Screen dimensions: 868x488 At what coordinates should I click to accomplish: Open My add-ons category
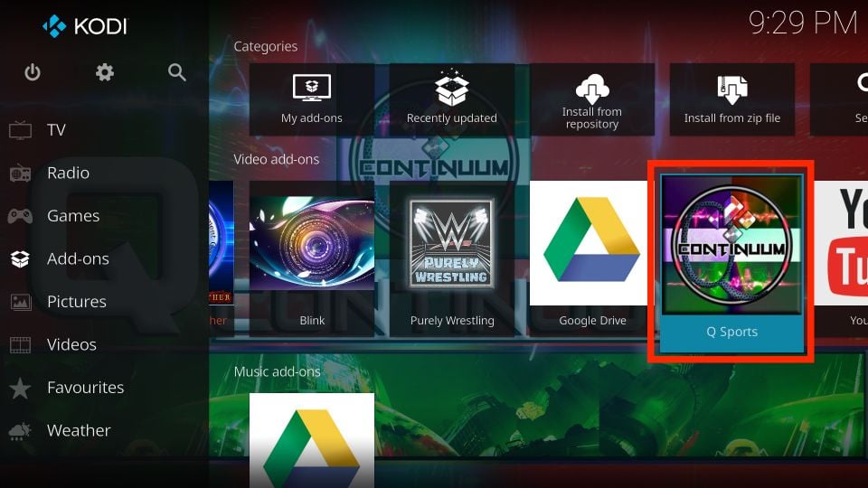pos(312,99)
